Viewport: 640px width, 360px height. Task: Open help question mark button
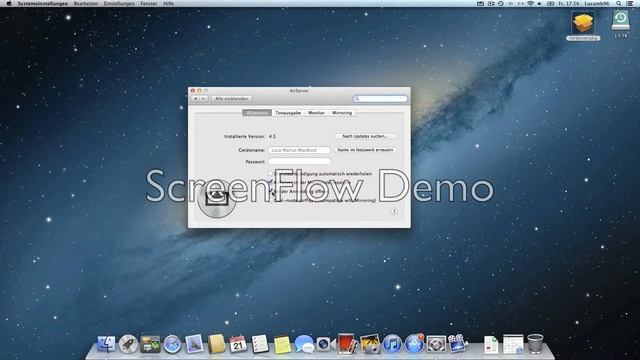coord(394,211)
